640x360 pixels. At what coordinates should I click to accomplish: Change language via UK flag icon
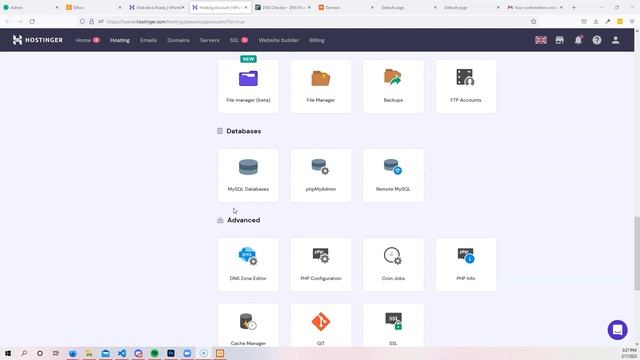click(541, 40)
